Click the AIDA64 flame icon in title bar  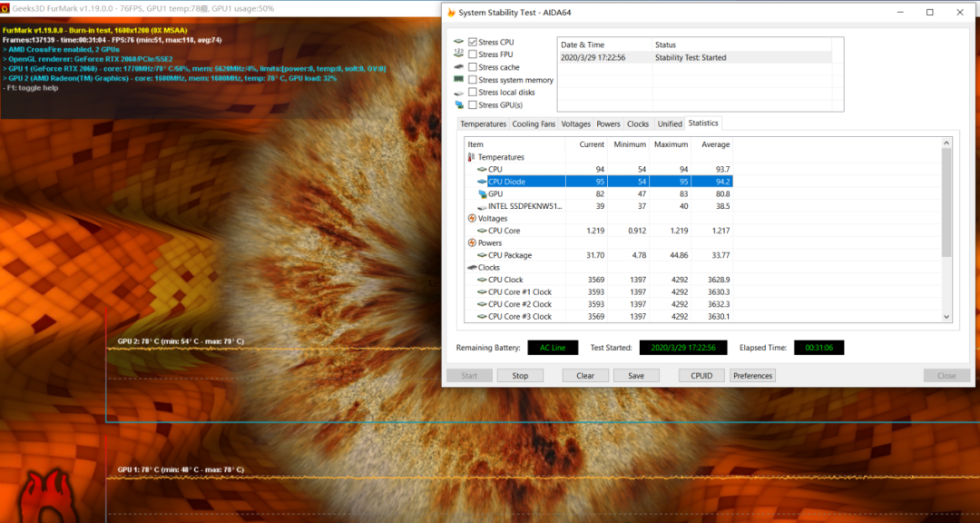click(451, 13)
